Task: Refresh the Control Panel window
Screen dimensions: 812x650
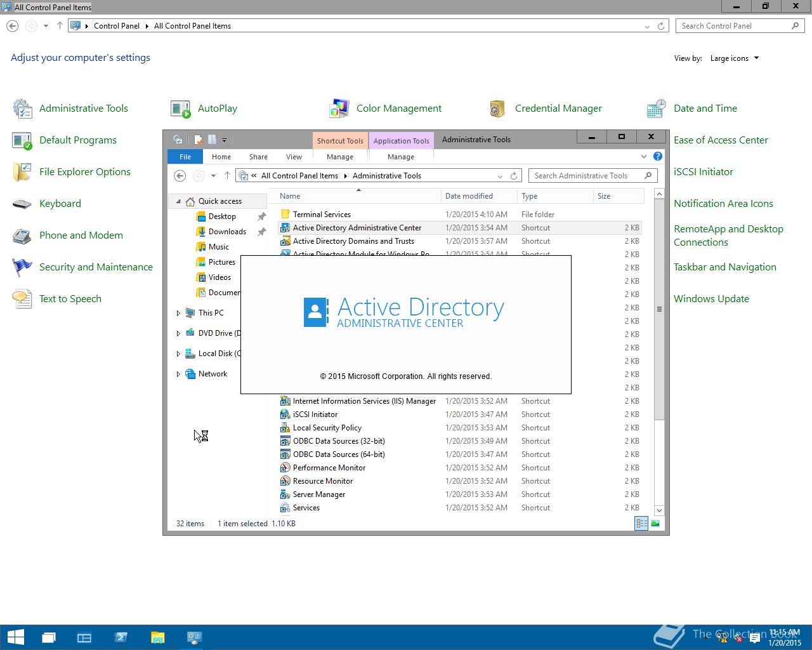Action: coord(661,26)
